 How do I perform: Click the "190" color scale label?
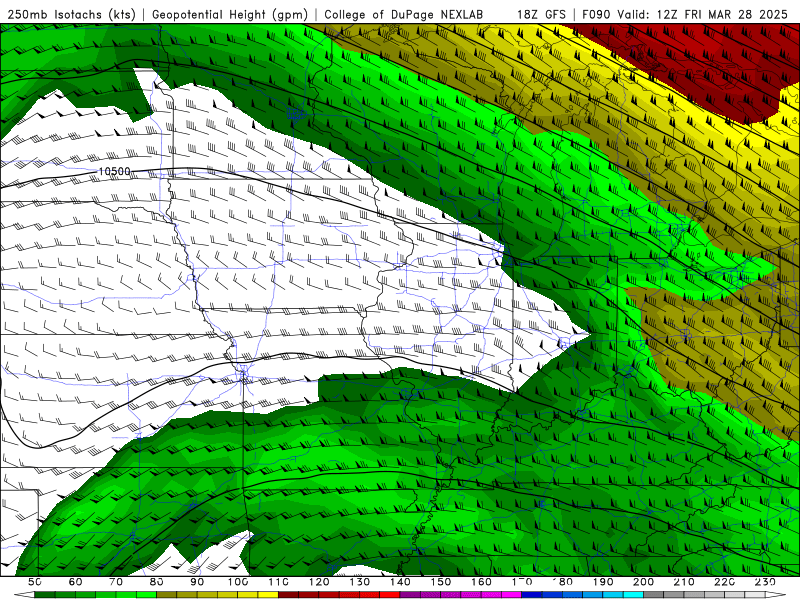point(603,582)
